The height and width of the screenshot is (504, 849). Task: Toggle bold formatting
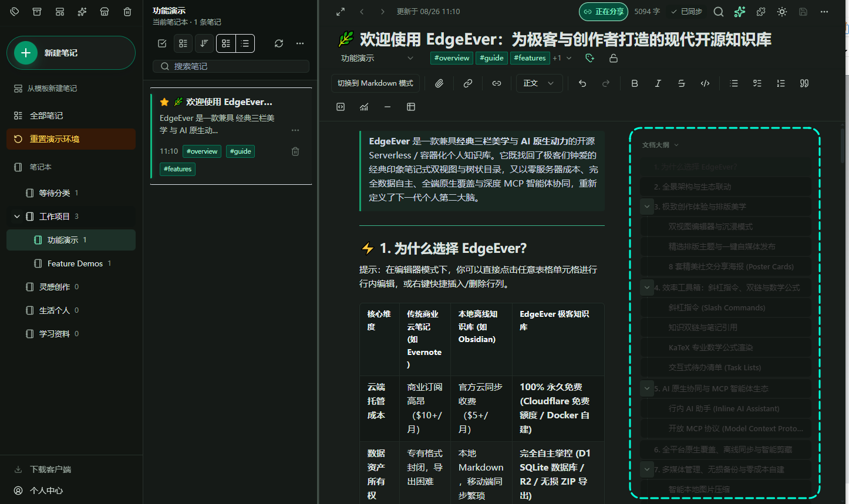tap(635, 83)
